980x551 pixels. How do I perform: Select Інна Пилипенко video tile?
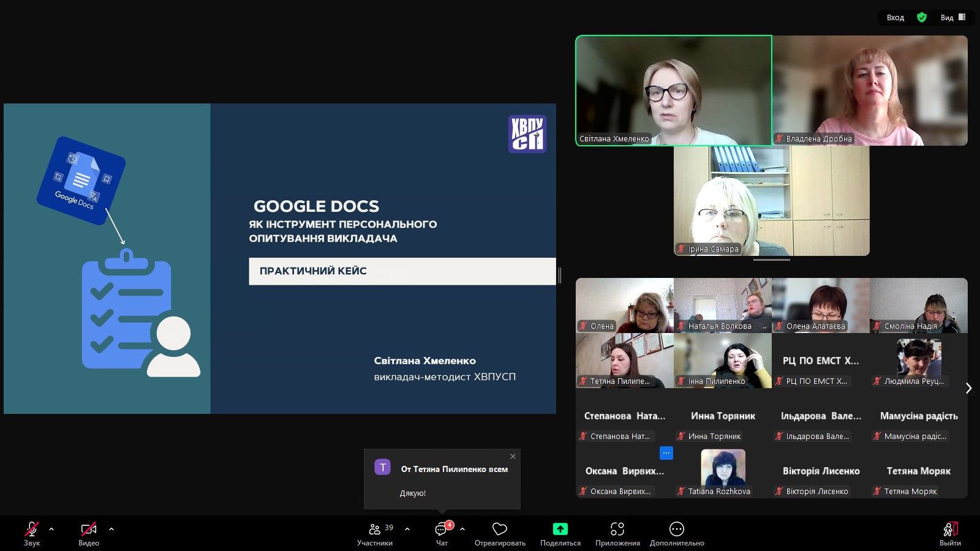pos(723,361)
